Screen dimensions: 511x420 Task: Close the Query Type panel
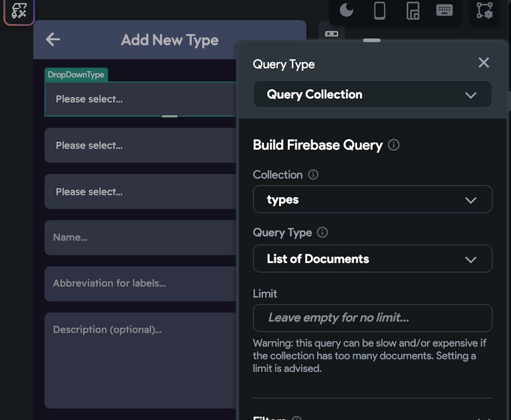point(483,62)
